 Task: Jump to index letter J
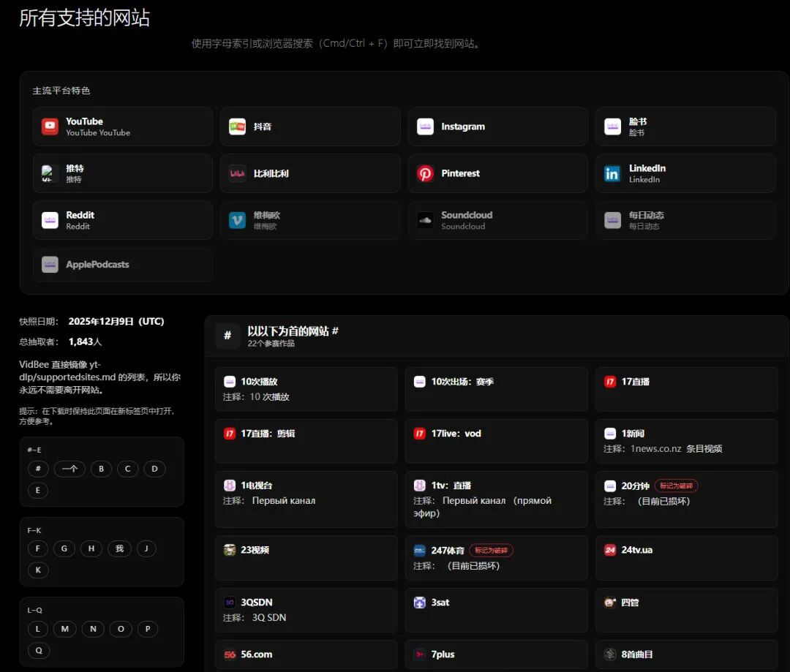point(146,548)
